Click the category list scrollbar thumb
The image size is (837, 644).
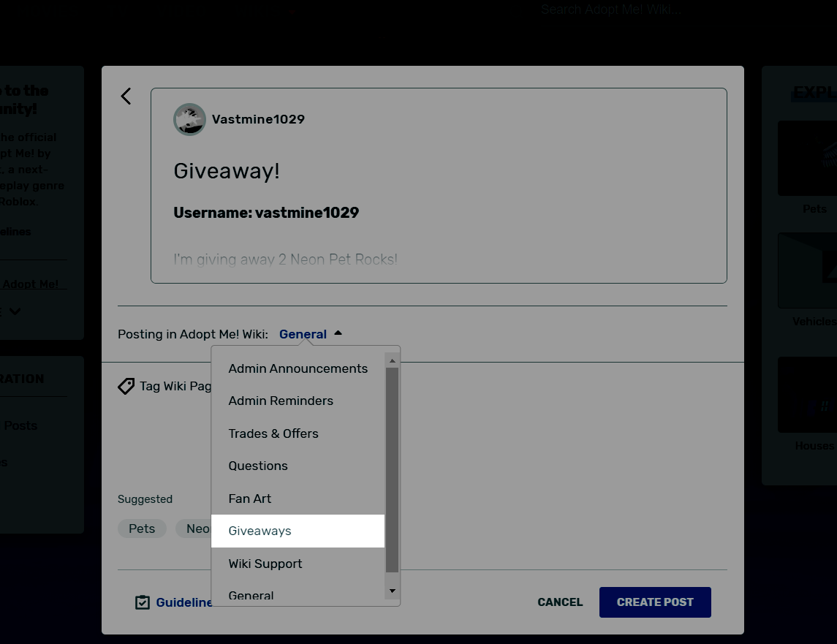[393, 470]
